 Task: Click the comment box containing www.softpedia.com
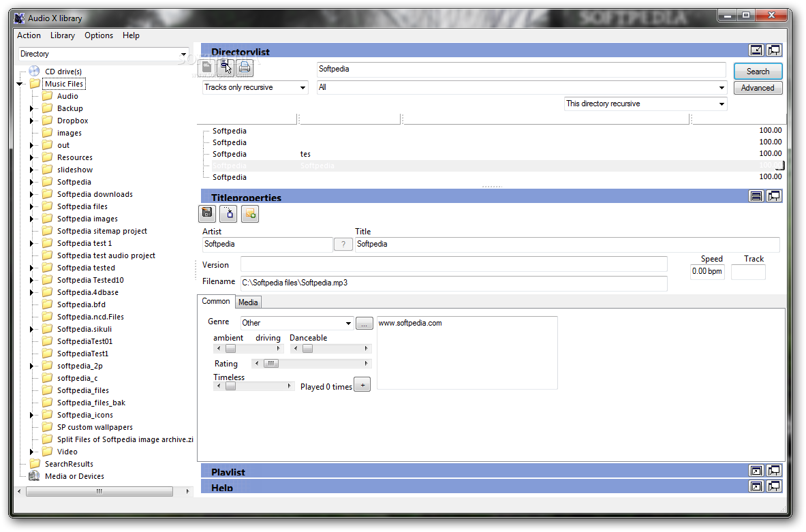tap(467, 353)
